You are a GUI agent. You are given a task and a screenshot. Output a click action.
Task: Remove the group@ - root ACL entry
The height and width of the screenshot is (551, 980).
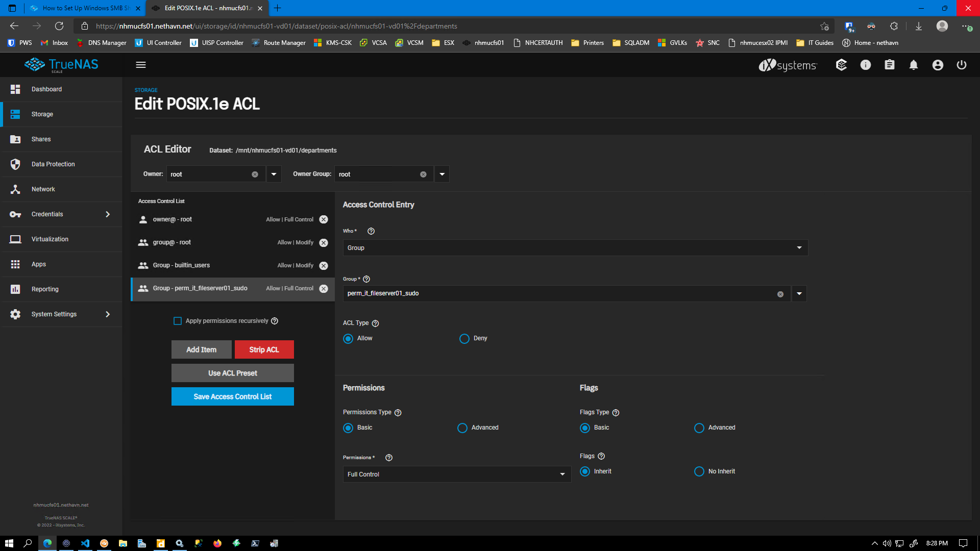(324, 243)
